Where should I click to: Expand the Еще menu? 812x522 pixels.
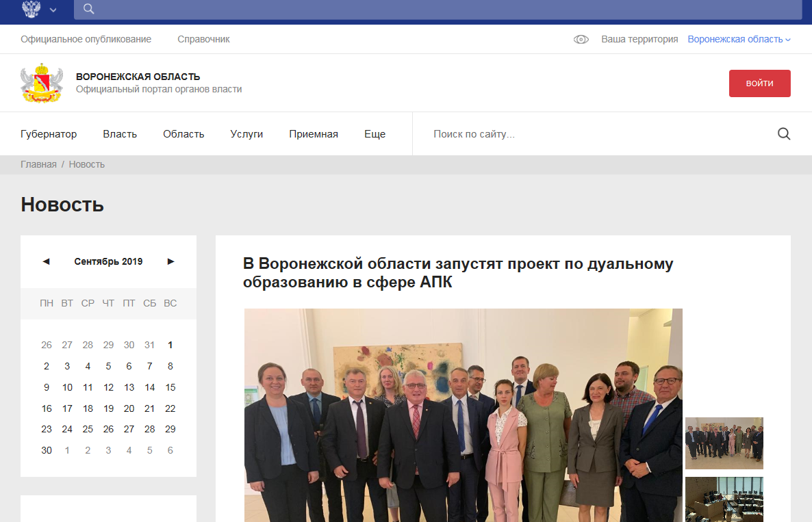[x=375, y=134]
